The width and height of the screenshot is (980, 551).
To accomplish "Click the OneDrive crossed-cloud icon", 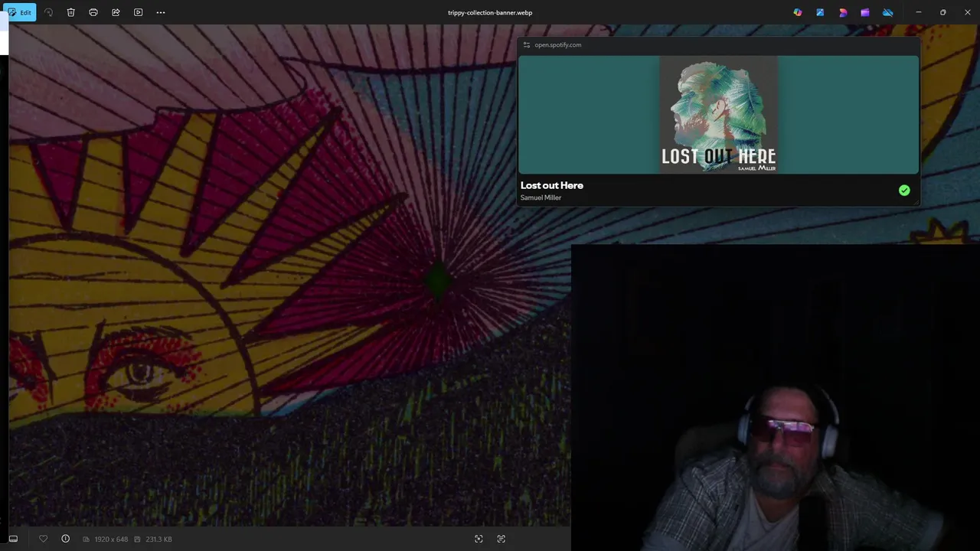I will tap(888, 12).
